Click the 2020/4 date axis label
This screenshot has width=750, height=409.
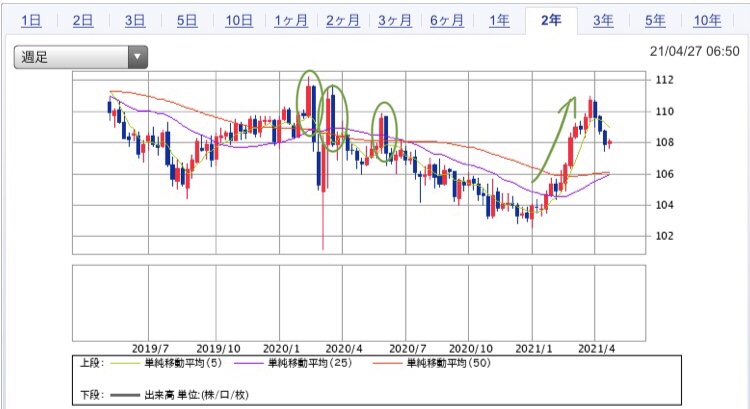point(344,349)
